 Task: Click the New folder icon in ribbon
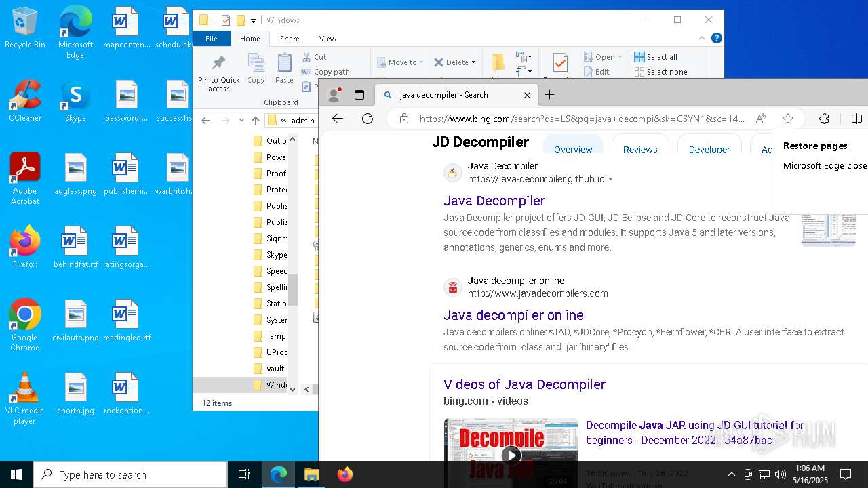tap(498, 63)
